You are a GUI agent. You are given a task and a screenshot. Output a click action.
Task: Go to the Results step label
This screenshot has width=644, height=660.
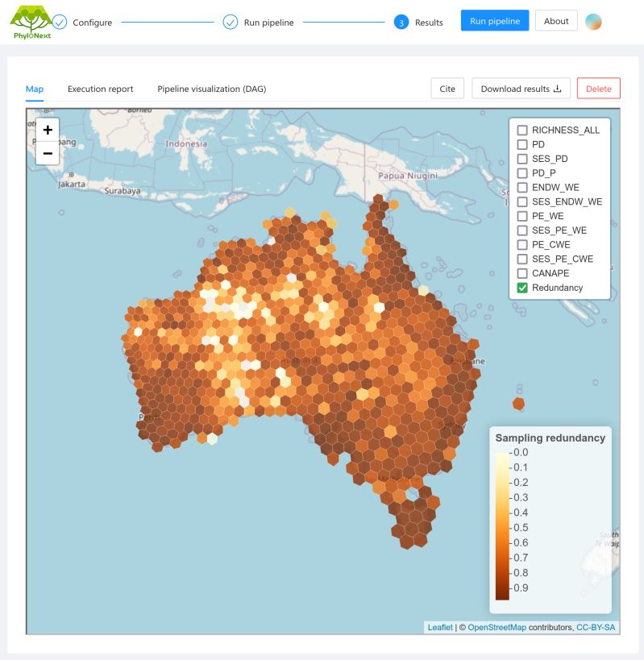429,23
